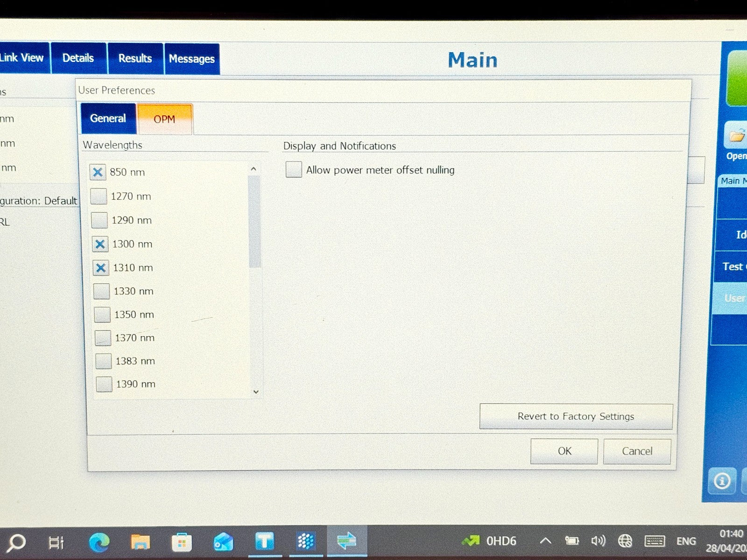Enable the 1390 nm wavelength
Image resolution: width=747 pixels, height=560 pixels.
(104, 384)
